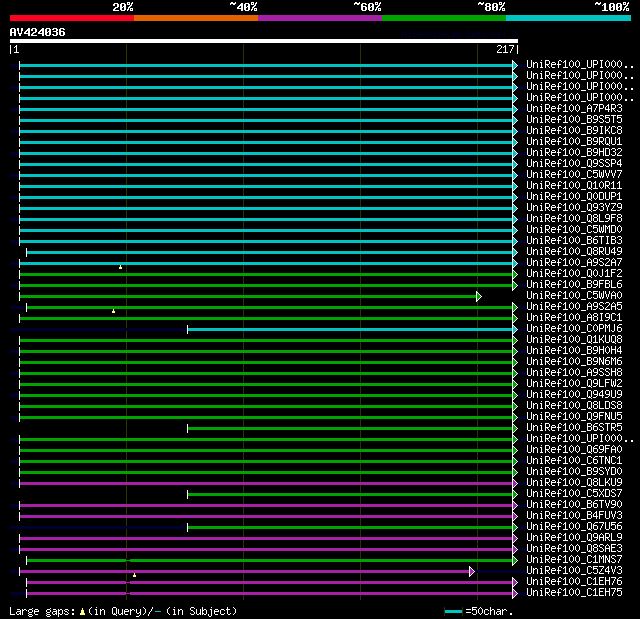Viewport: 640px width, 619px height.
Task: Click the orange ~40% legend color segment
Action: coord(196,18)
